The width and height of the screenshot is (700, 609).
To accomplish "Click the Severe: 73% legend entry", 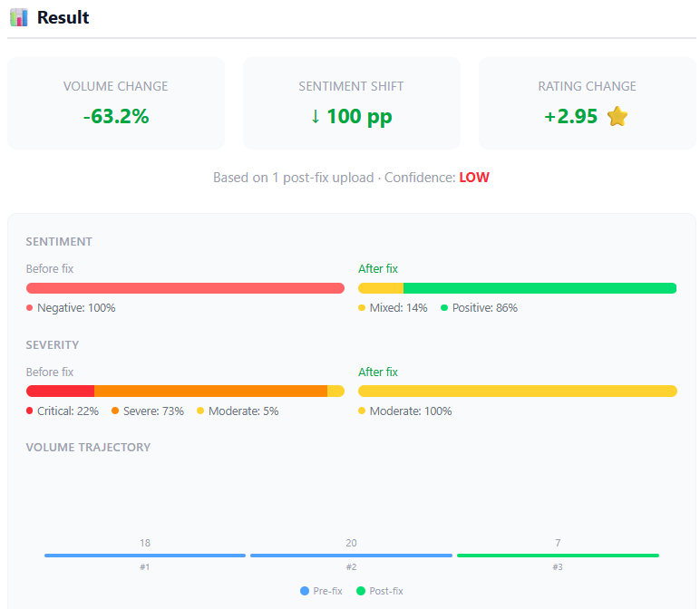I will 148,411.
